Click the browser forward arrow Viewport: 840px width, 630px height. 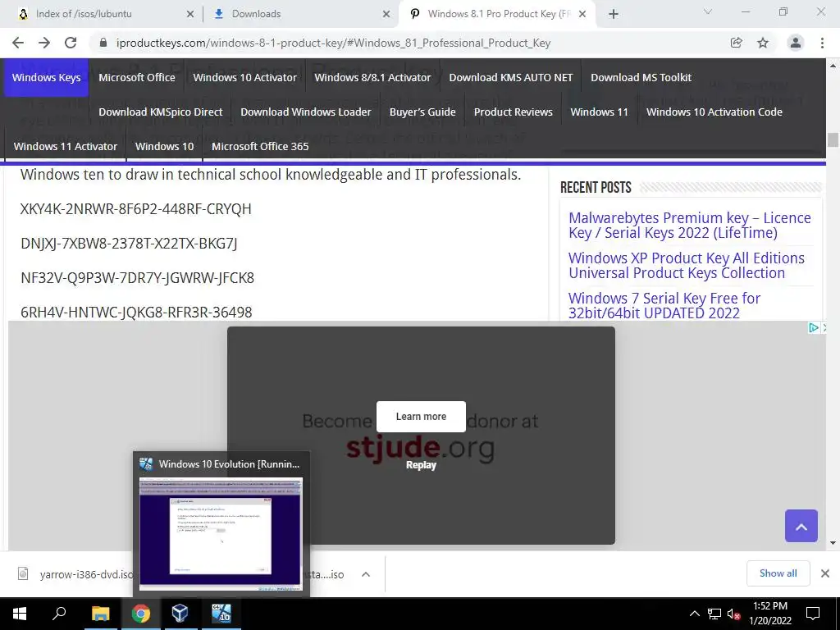click(44, 43)
